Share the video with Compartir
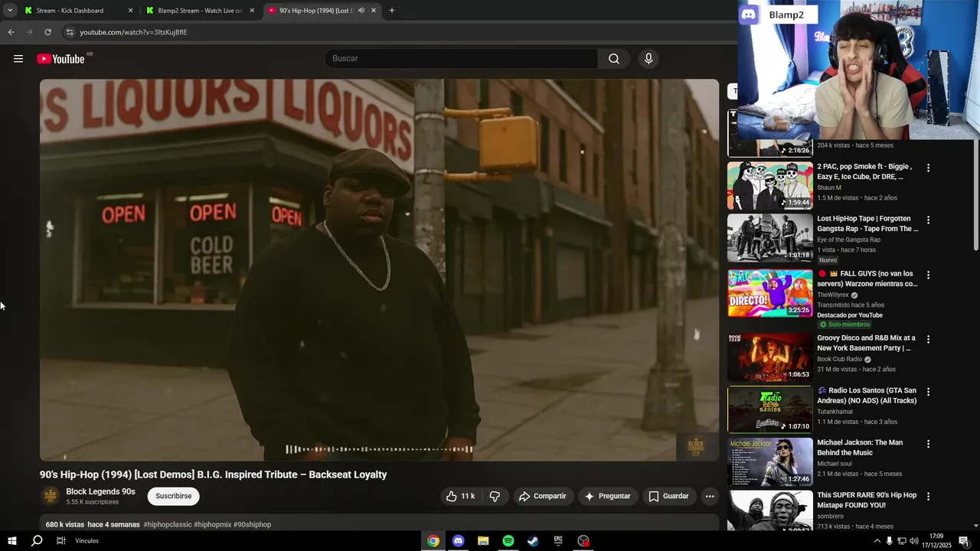980x551 pixels. click(542, 496)
